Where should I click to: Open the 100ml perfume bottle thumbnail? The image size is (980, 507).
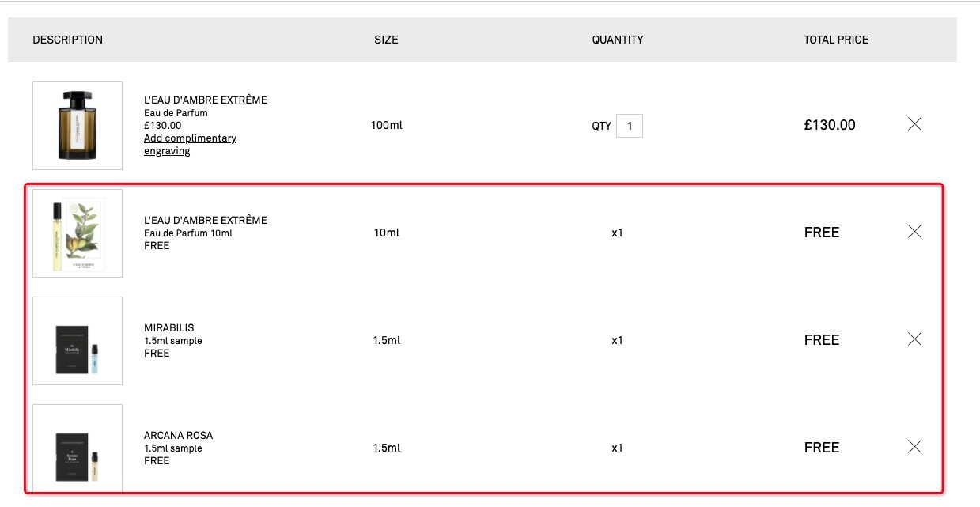click(78, 126)
